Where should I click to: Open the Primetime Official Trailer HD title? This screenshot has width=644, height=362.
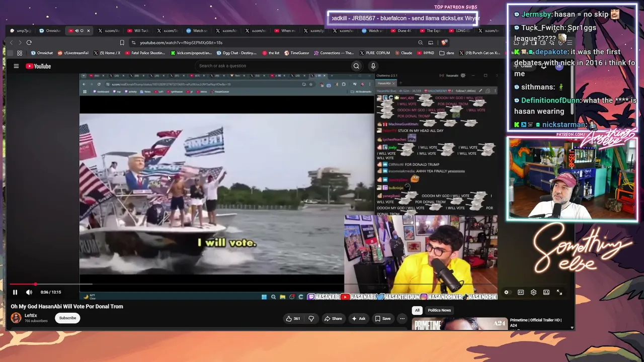tap(535, 322)
